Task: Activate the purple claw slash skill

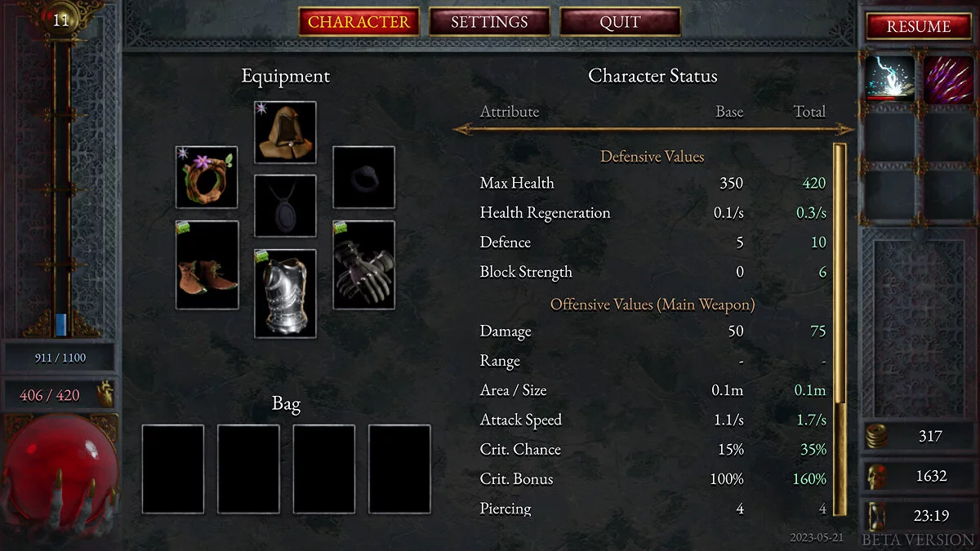Action: coord(948,78)
